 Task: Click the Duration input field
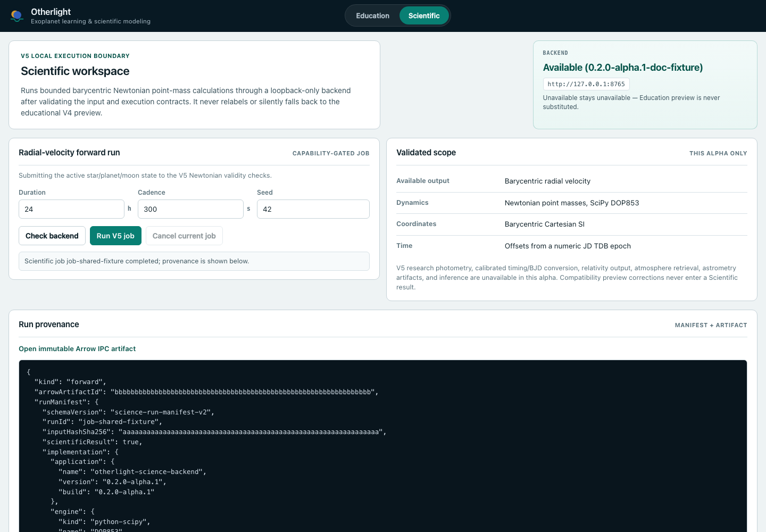tap(71, 209)
